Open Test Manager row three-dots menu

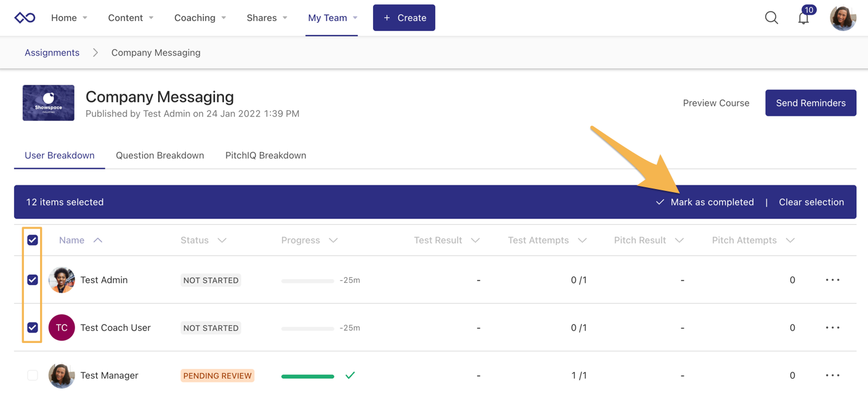tap(832, 375)
